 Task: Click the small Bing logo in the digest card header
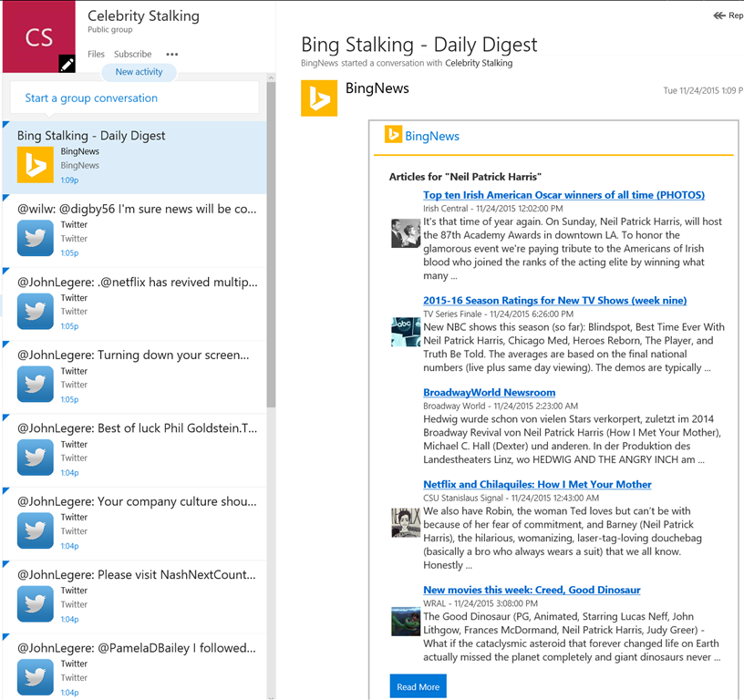point(393,134)
